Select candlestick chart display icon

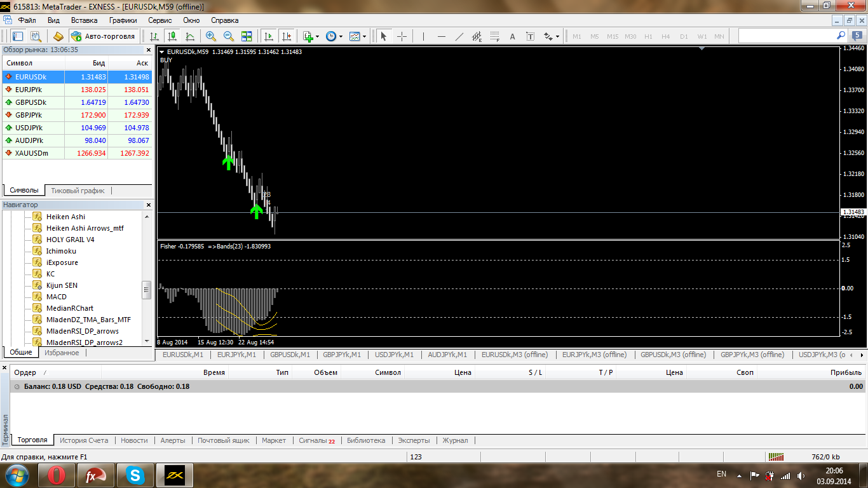172,36
